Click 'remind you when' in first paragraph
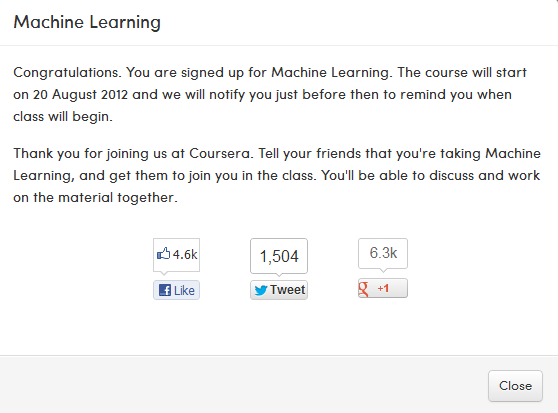 pyautogui.click(x=456, y=95)
